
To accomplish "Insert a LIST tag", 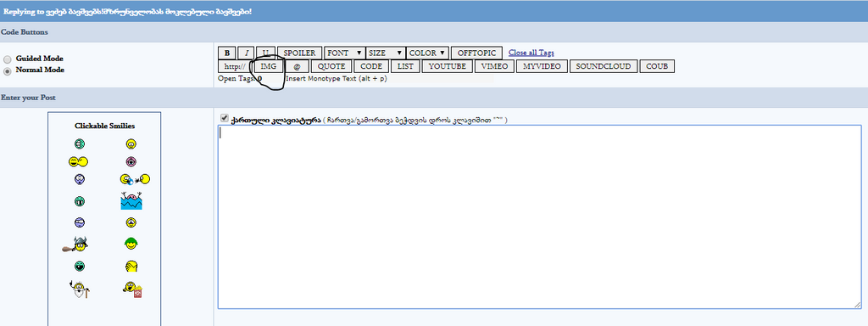I will pos(405,66).
